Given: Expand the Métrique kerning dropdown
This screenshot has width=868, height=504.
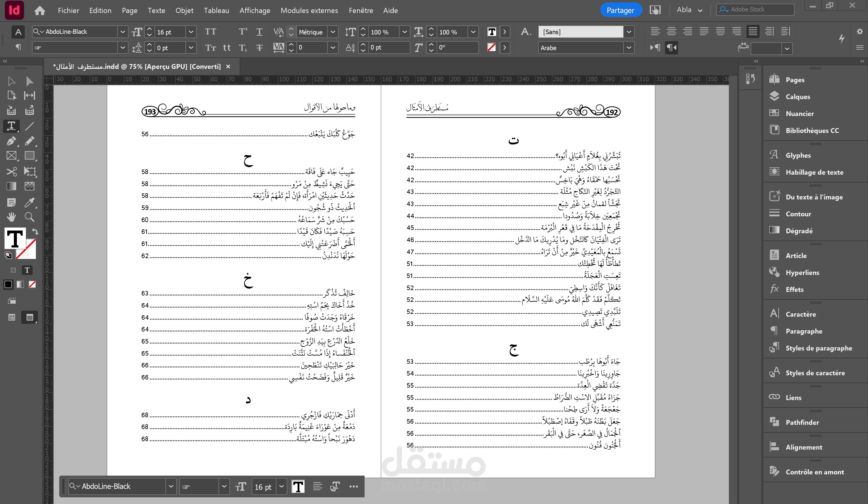Looking at the screenshot, I should coord(333,32).
